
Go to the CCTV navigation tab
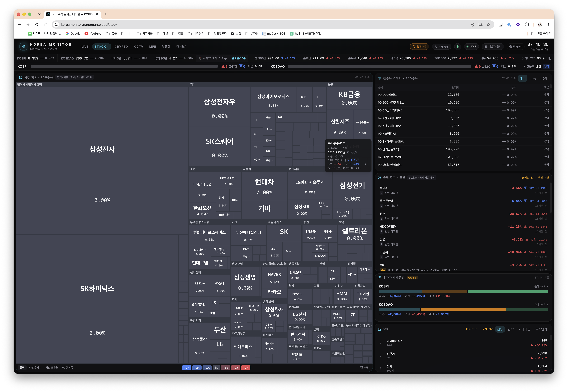139,46
